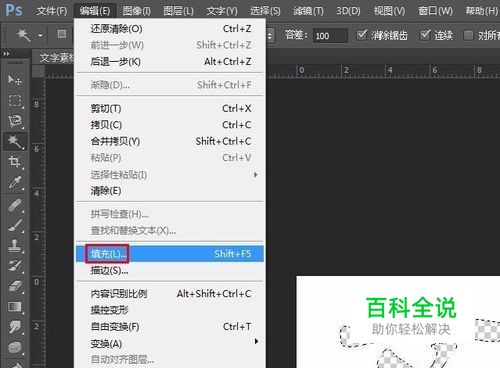Open the 图像(I) menu
The height and width of the screenshot is (368, 500).
pos(137,11)
